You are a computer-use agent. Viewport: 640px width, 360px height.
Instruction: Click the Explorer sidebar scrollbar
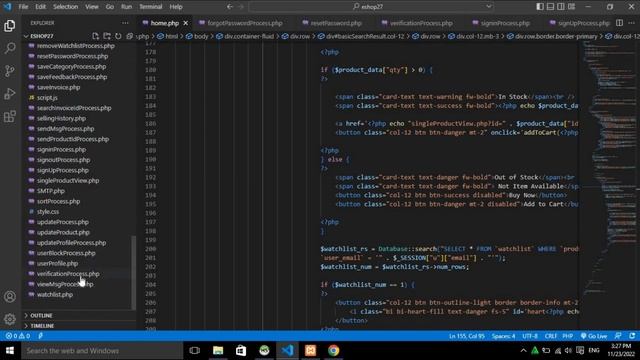pyautogui.click(x=133, y=273)
